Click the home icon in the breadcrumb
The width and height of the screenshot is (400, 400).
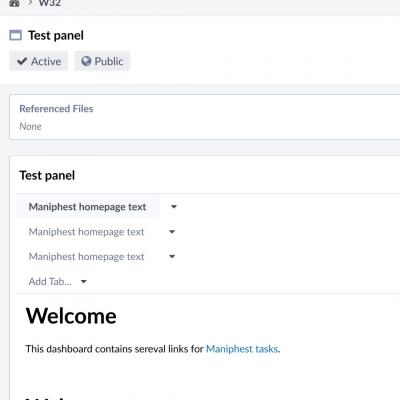pos(14,3)
